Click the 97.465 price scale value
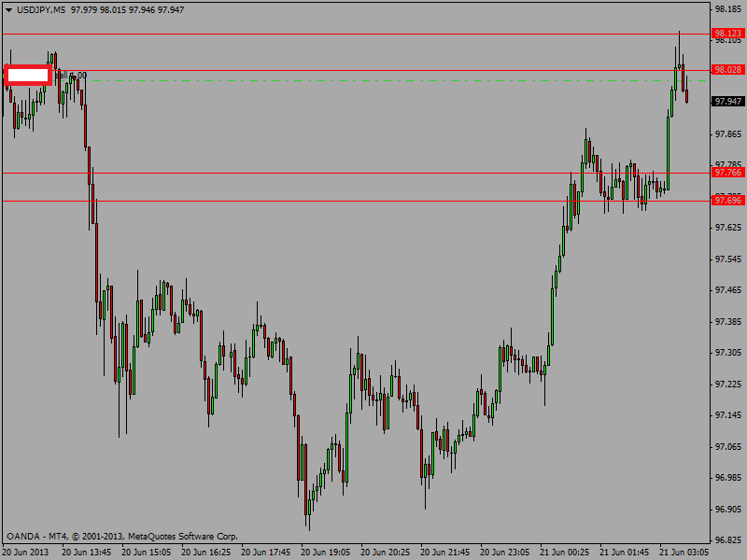Viewport: 747px width, 560px height. click(728, 290)
